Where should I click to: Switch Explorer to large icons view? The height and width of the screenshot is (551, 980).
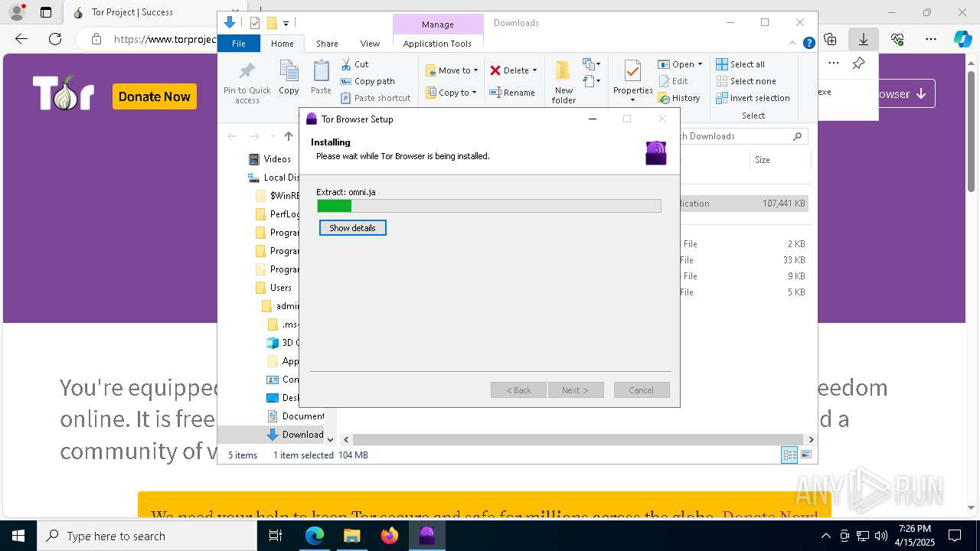pos(805,455)
